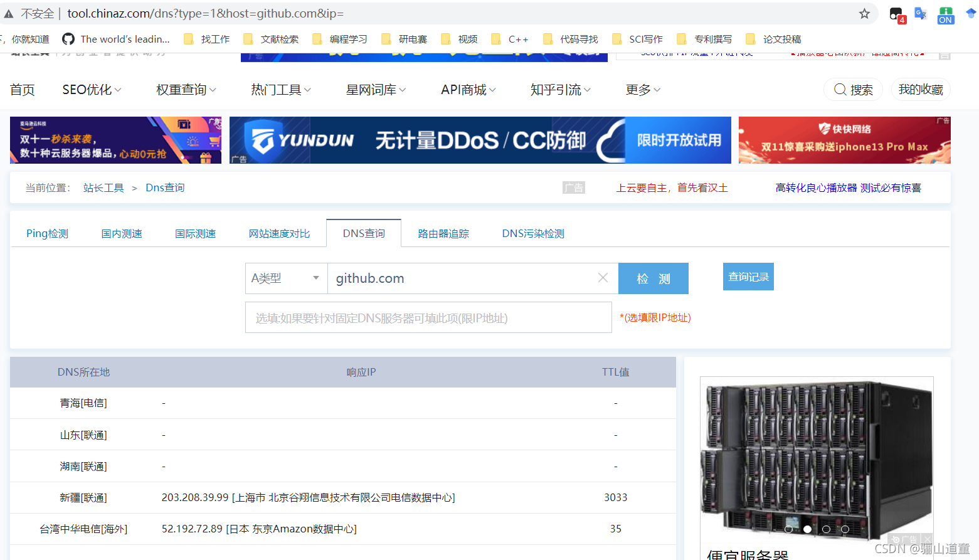Click the 52.192.72.89 response IP cell

(x=259, y=529)
